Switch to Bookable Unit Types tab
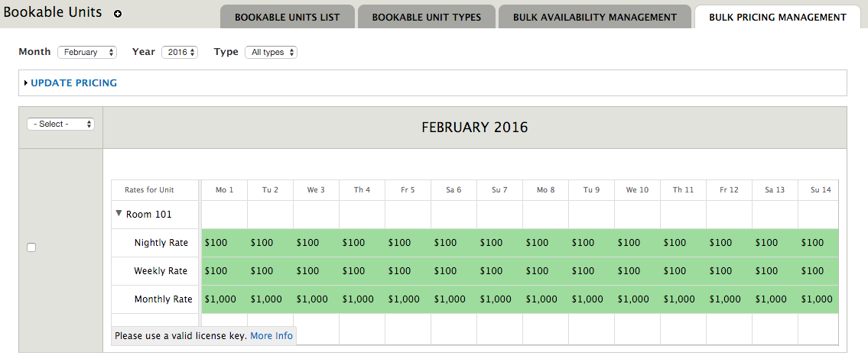The image size is (868, 362). (426, 17)
